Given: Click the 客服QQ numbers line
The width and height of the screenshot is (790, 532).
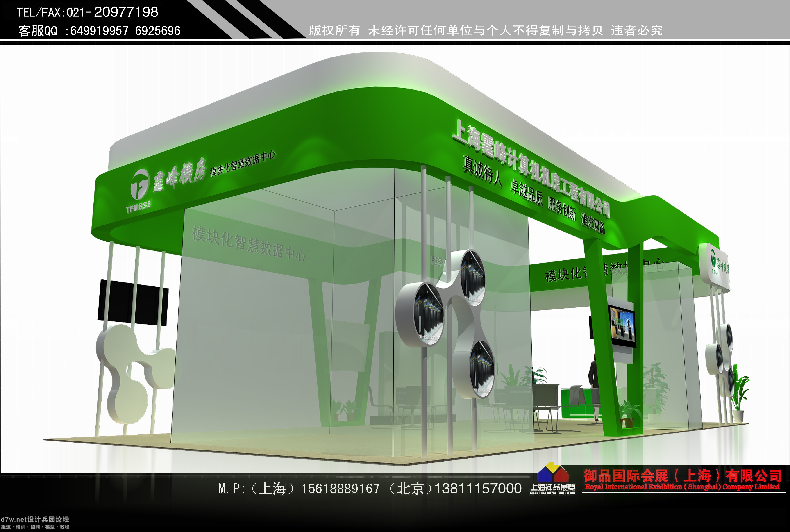Looking at the screenshot, I should coord(99,31).
